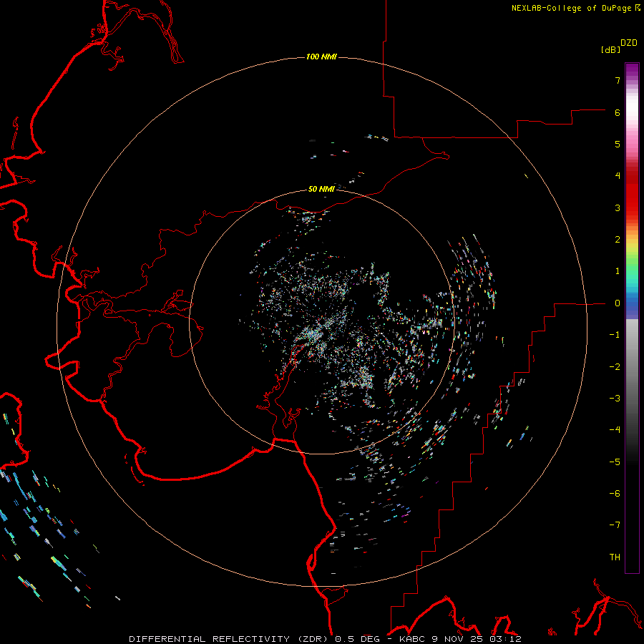Viewport: 644px width, 644px height.
Task: Click the [dB] units label
Action: coord(610,49)
